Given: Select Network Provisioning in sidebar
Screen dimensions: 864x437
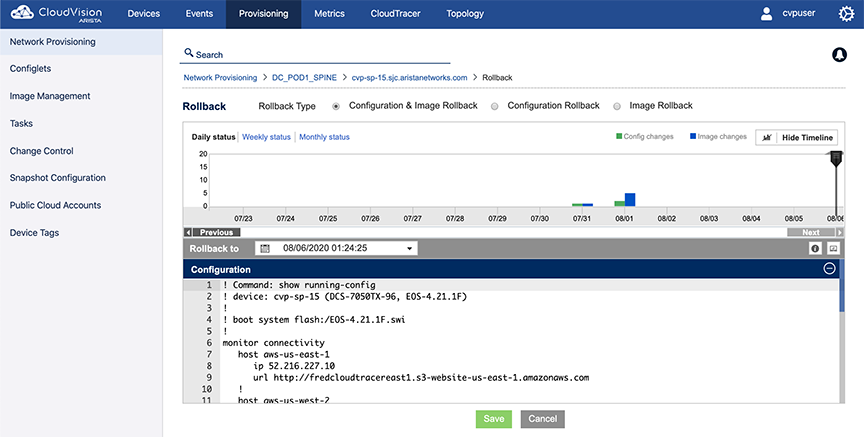Looking at the screenshot, I should point(81,42).
